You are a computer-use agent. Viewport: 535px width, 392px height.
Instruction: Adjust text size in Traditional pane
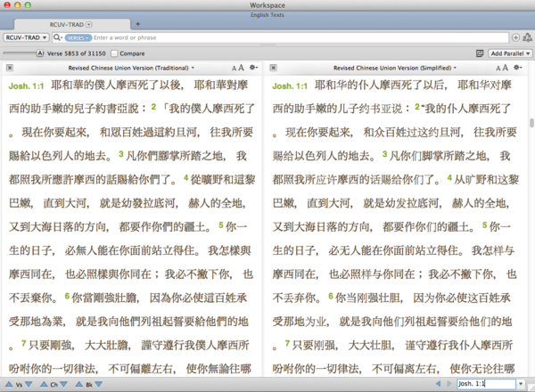click(x=238, y=68)
